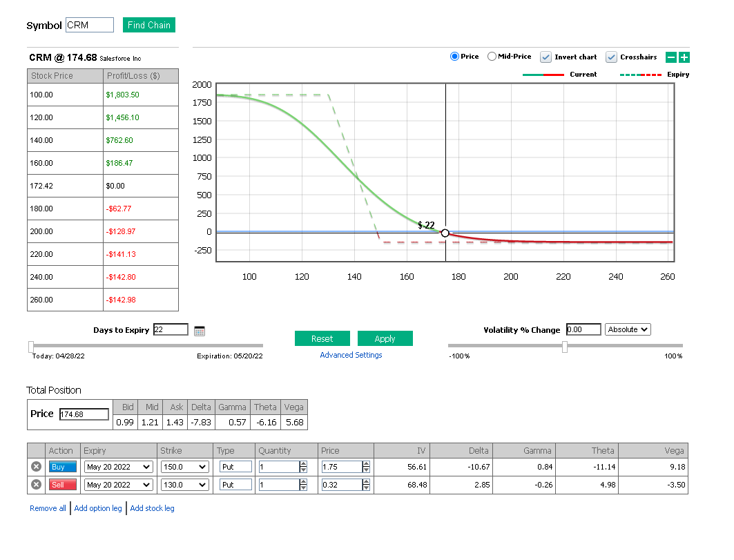The width and height of the screenshot is (734, 560).
Task: Click the crosshair marker on the chart
Action: [x=445, y=233]
